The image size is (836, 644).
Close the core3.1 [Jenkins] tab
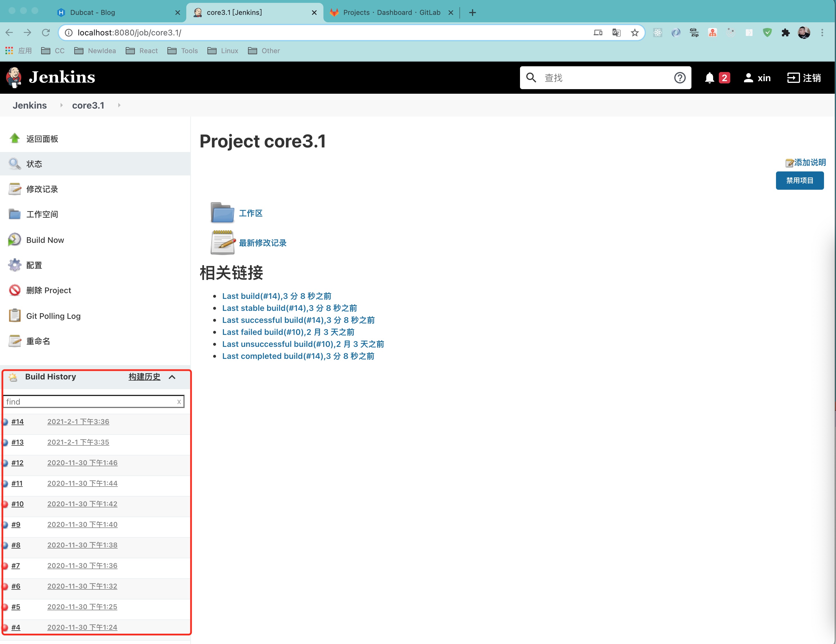[x=314, y=12]
